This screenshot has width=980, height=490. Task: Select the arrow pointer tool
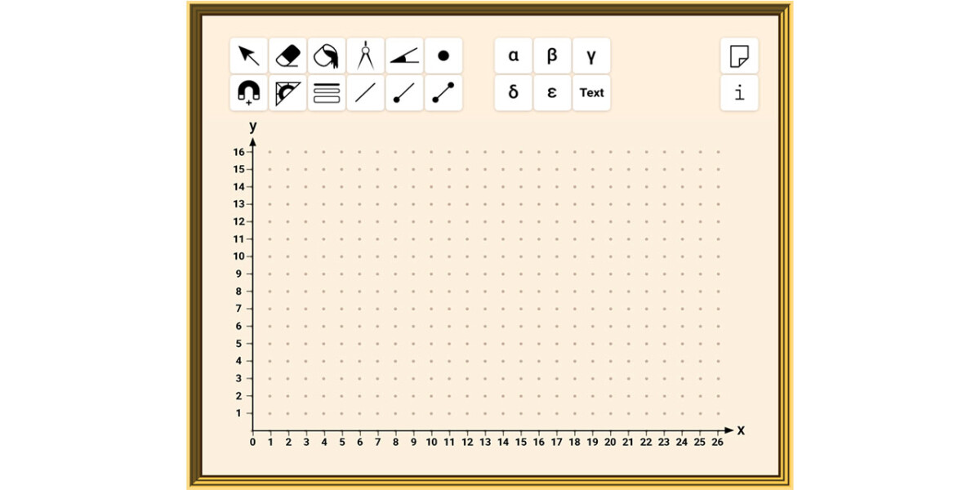click(248, 56)
